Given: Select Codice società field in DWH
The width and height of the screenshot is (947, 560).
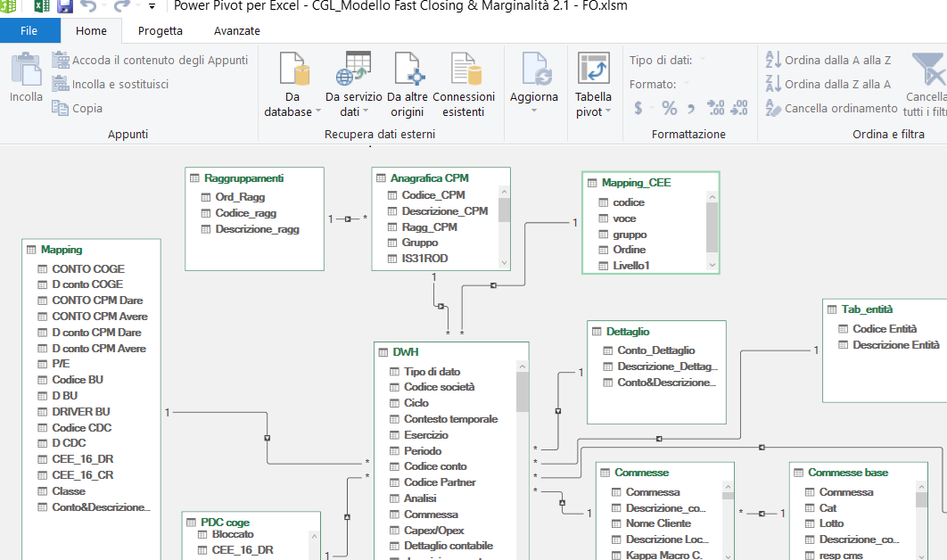Looking at the screenshot, I should pyautogui.click(x=439, y=387).
